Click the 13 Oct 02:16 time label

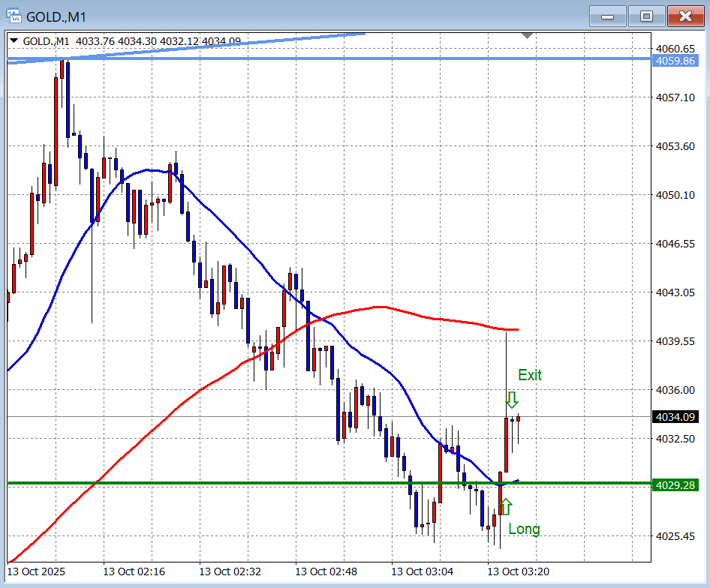point(133,571)
